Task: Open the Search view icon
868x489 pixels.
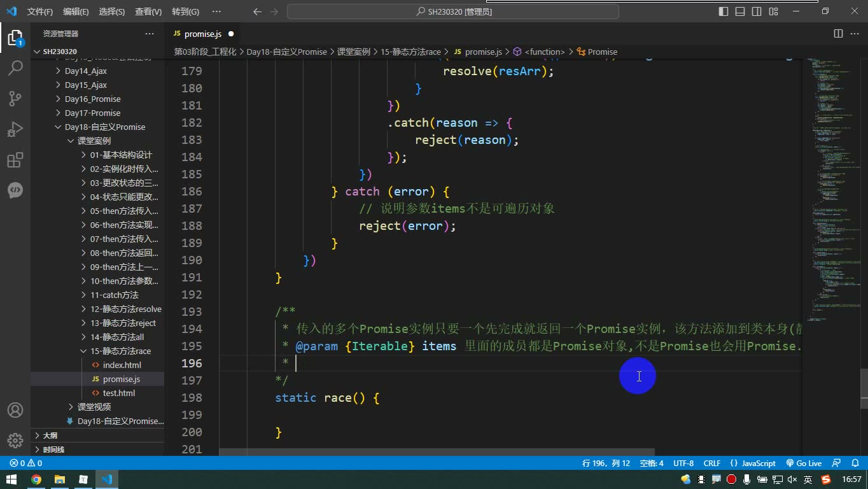Action: coord(15,68)
